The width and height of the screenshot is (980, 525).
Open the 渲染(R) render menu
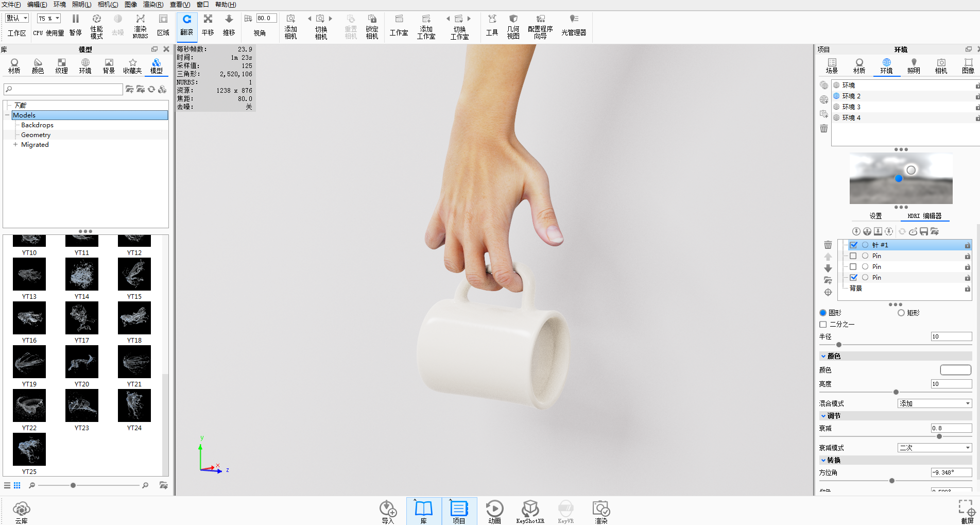click(x=153, y=5)
